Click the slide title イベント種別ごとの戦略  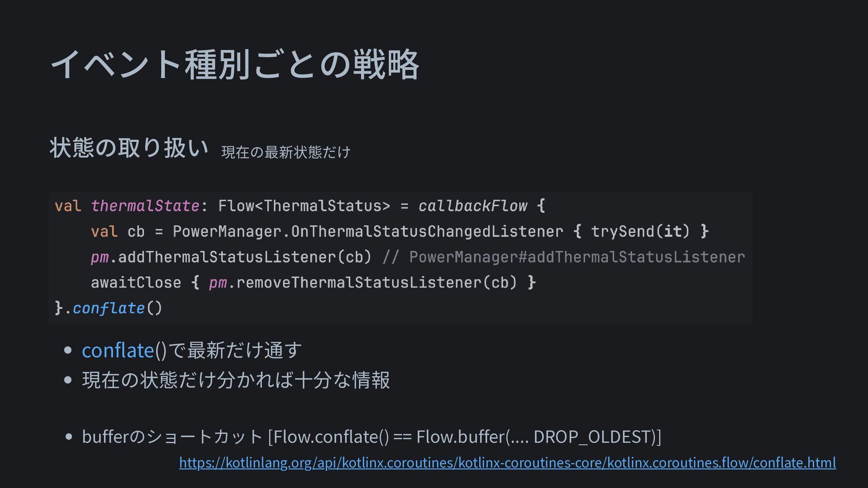(235, 65)
